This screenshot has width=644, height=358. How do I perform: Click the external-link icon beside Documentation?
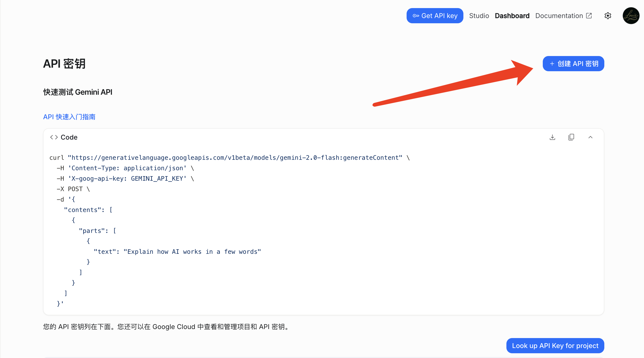tap(589, 16)
